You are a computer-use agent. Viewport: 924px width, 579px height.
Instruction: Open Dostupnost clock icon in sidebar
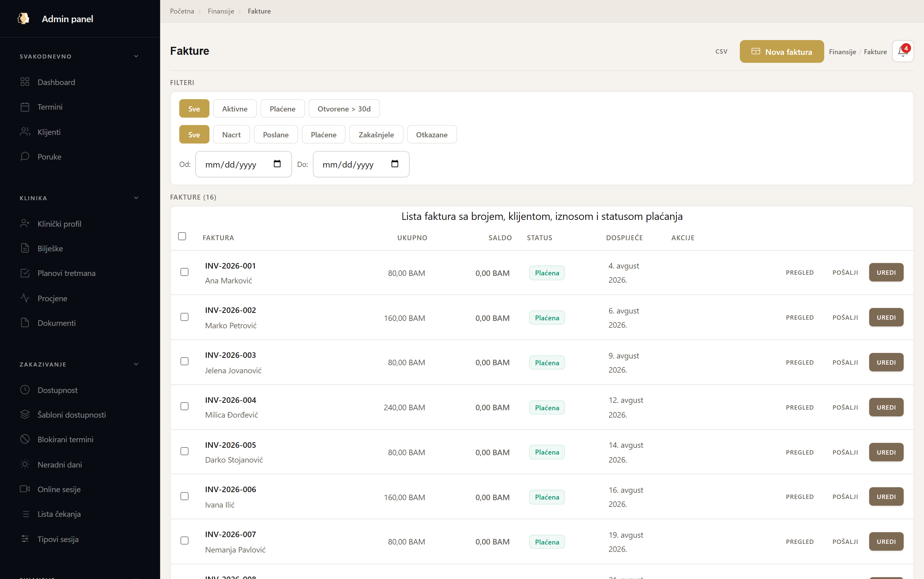[x=25, y=390]
